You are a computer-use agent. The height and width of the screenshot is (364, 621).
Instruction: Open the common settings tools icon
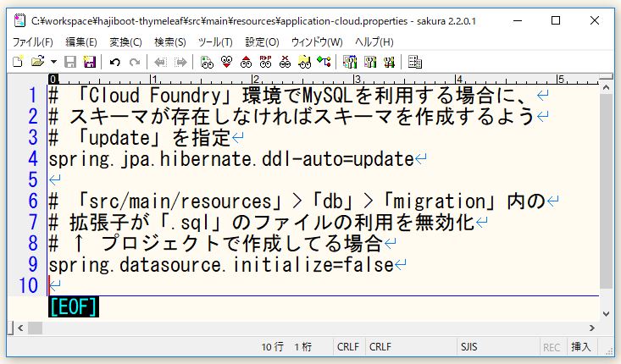click(389, 62)
